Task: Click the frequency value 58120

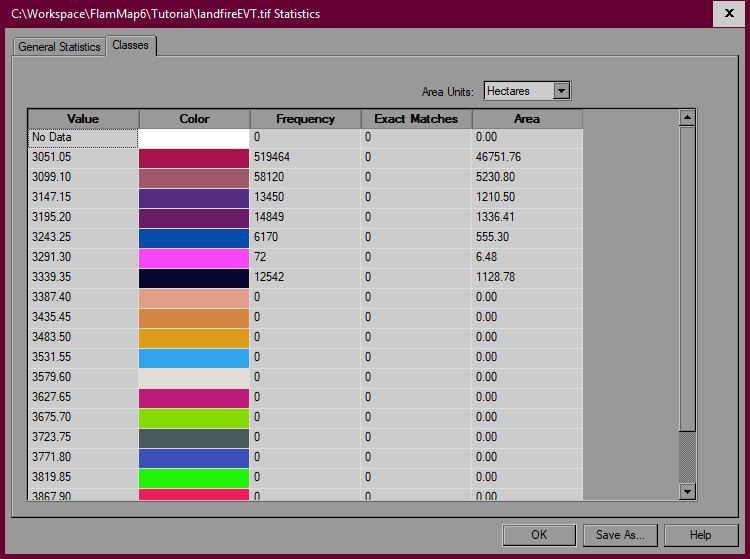Action: coord(269,177)
